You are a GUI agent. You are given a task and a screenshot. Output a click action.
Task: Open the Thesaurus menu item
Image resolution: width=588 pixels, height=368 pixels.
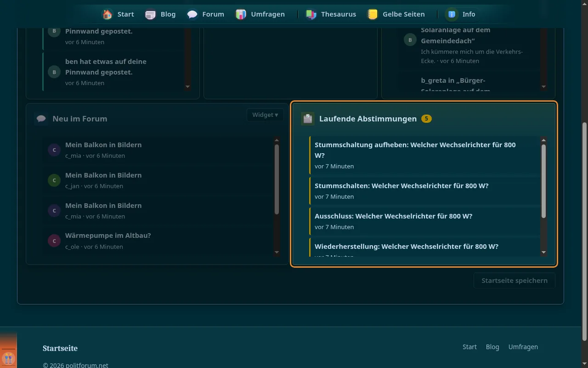(x=339, y=14)
